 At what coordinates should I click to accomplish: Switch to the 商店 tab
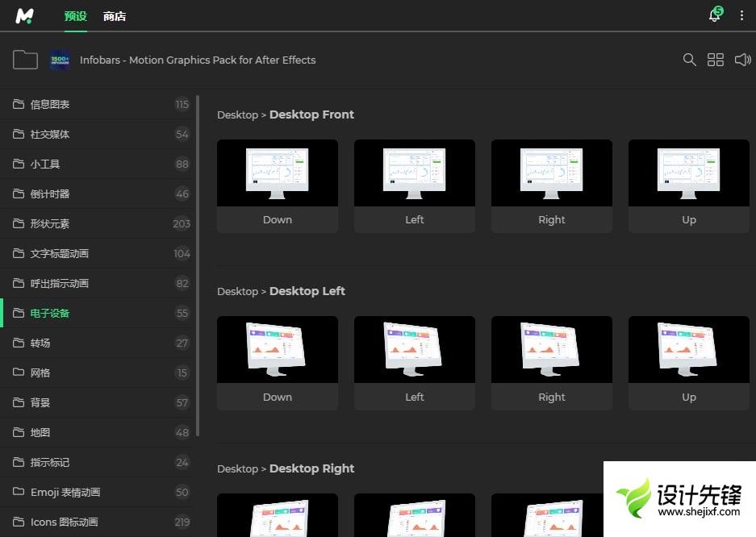(x=115, y=16)
